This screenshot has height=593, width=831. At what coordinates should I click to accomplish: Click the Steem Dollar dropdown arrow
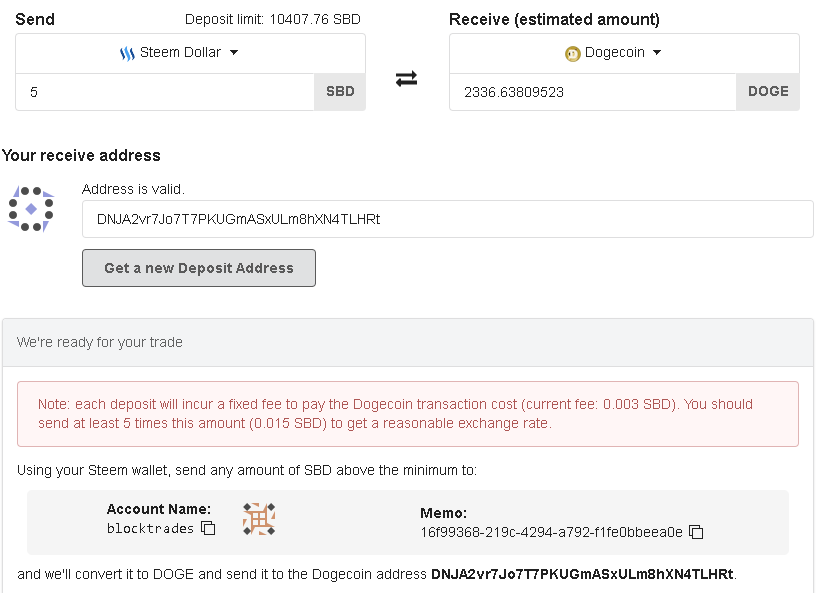click(234, 52)
